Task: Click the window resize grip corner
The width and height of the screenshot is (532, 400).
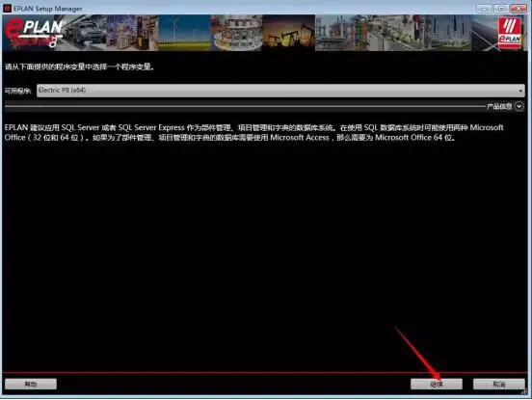Action: click(524, 392)
